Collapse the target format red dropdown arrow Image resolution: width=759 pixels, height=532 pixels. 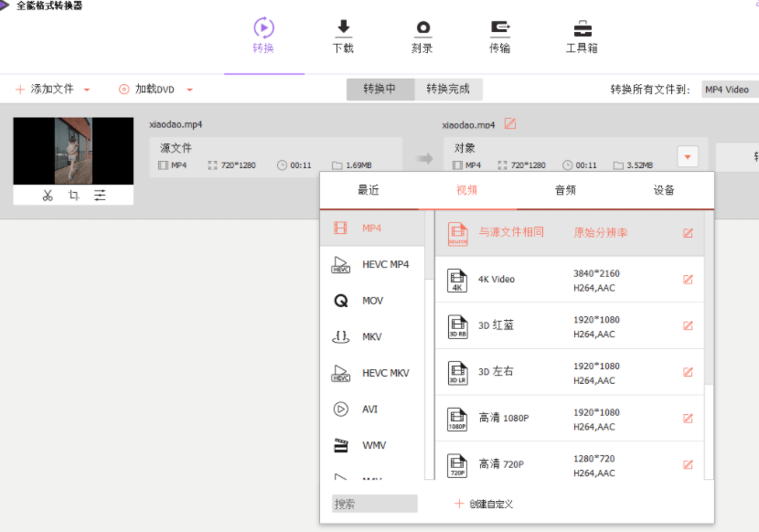tap(688, 157)
